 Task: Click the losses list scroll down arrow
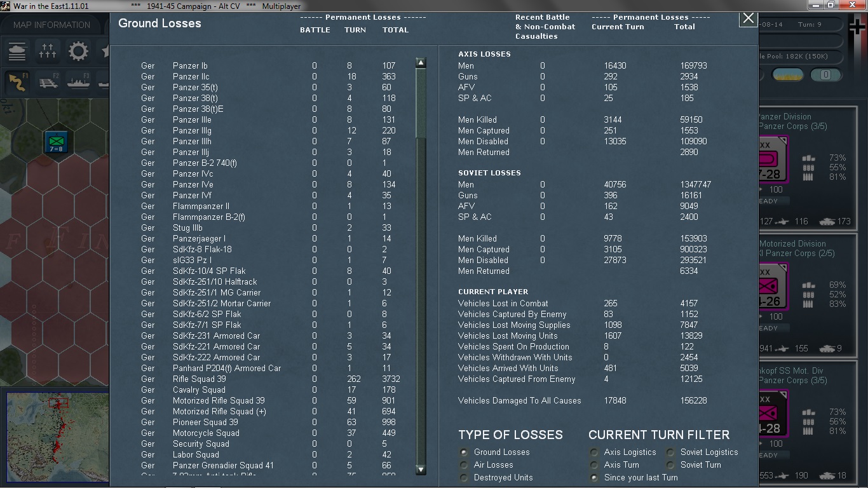tap(421, 470)
